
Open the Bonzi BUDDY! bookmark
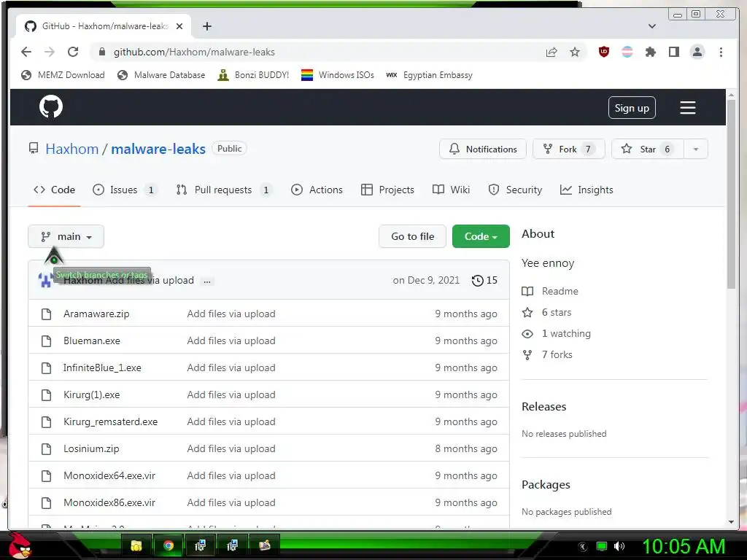pos(253,75)
